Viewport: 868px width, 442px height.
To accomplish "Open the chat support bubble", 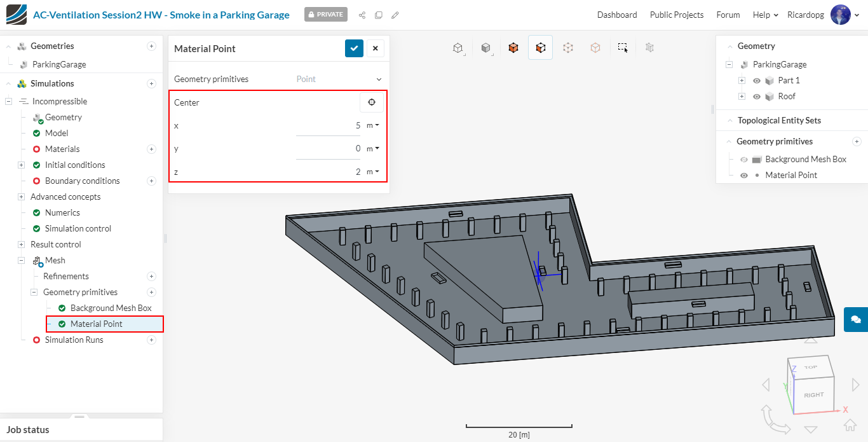I will [x=855, y=319].
